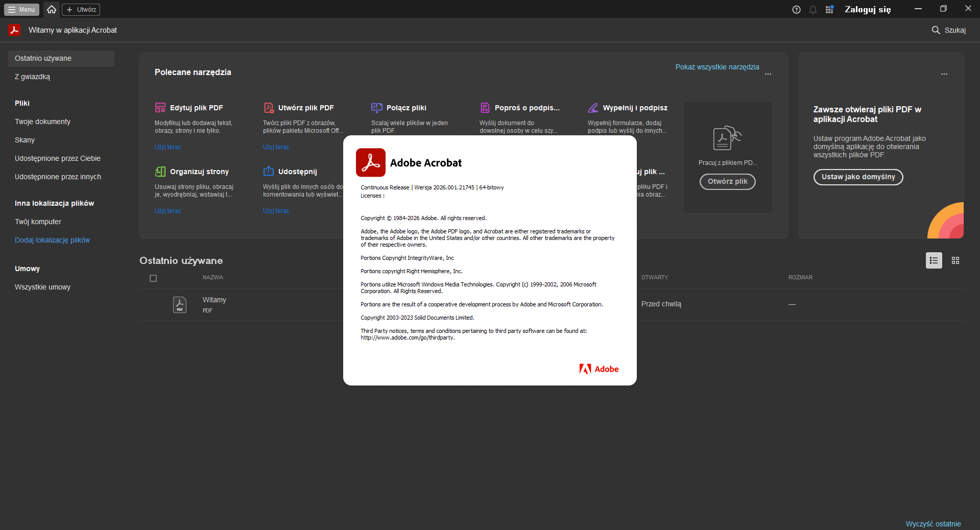Viewport: 980px width, 530px height.
Task: Click Zaloguj się to sign in
Action: point(868,10)
